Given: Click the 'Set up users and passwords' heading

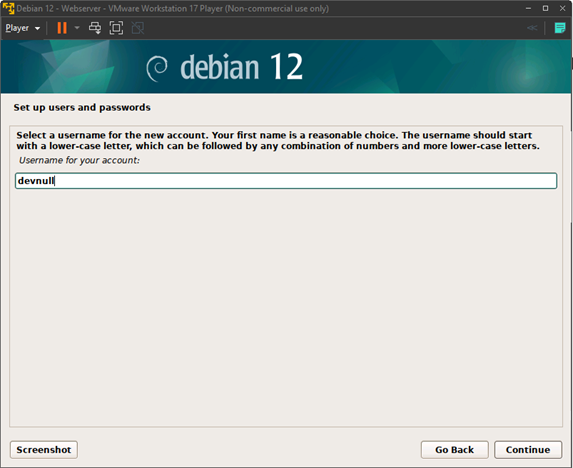Looking at the screenshot, I should [x=82, y=107].
